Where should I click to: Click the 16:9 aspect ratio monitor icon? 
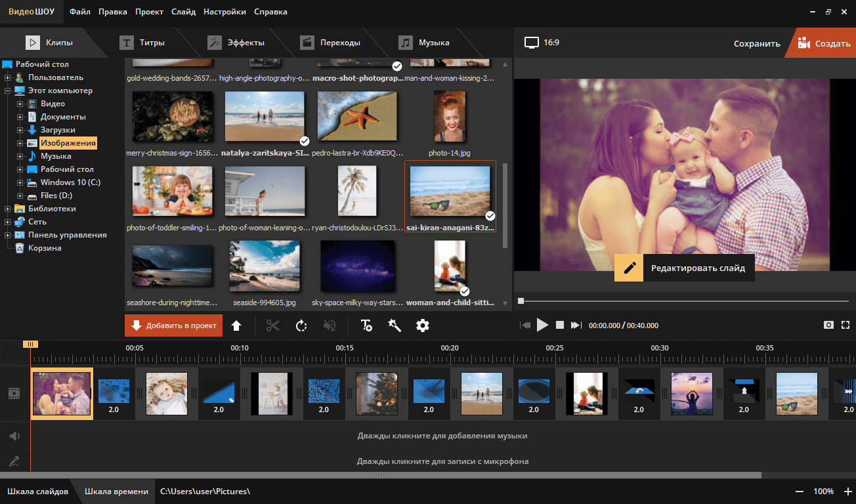point(532,43)
